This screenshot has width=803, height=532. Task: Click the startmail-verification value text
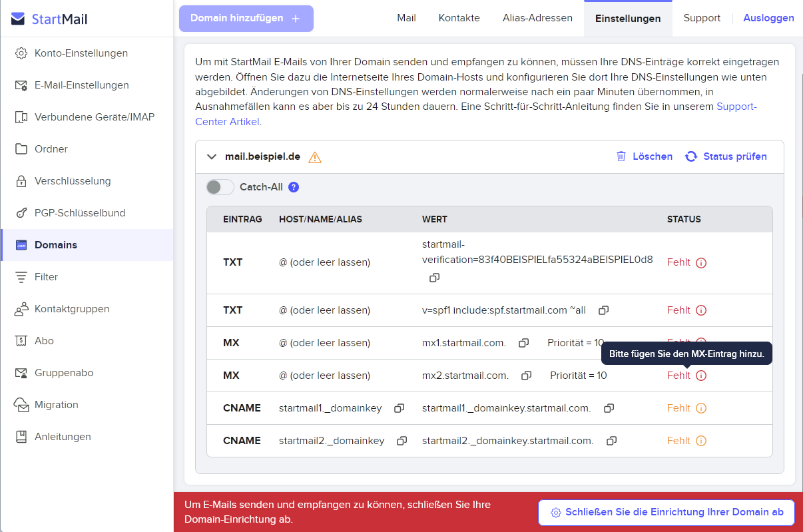pos(537,252)
